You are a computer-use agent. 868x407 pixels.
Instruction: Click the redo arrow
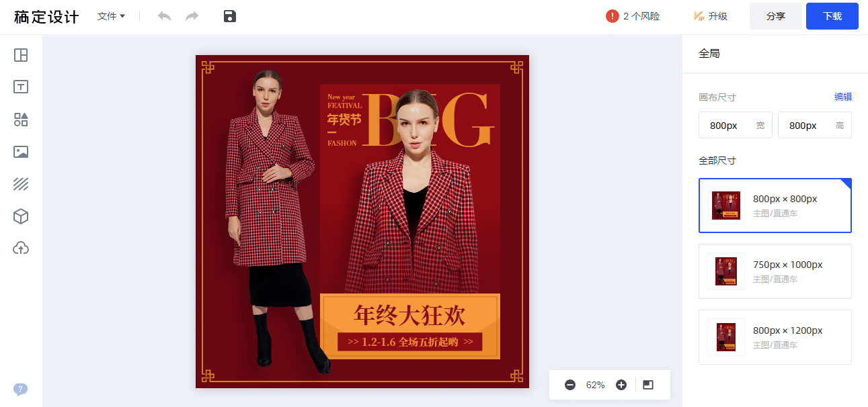coord(192,16)
